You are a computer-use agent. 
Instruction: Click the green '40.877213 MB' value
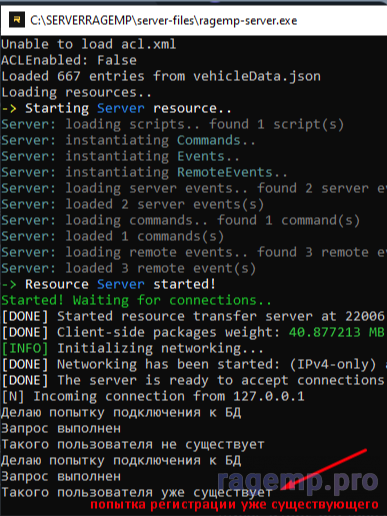tap(337, 332)
